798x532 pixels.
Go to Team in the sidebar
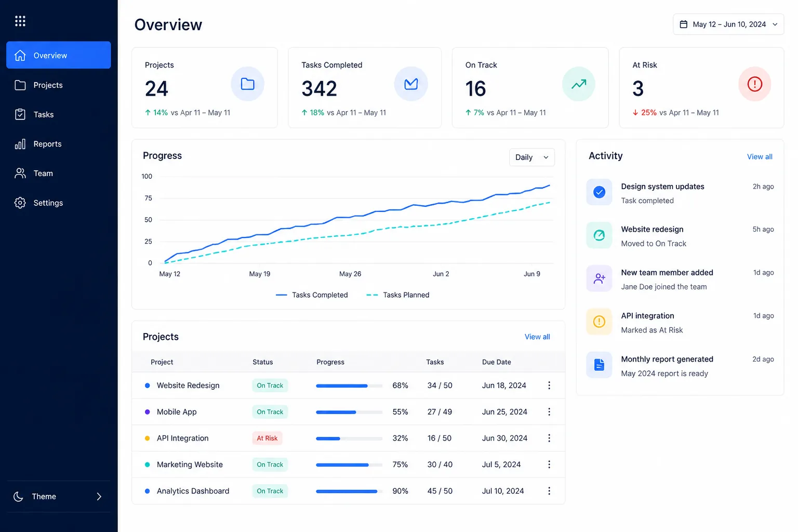[x=59, y=173]
